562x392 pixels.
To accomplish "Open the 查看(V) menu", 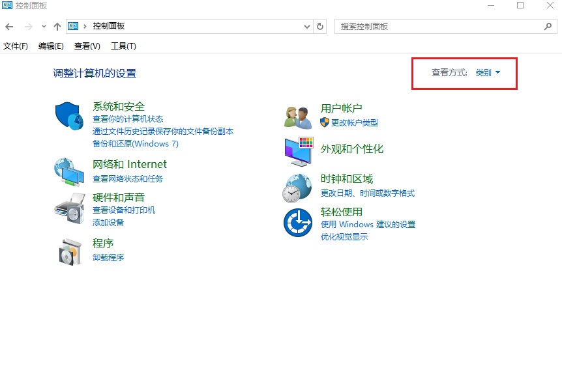I will tap(87, 46).
